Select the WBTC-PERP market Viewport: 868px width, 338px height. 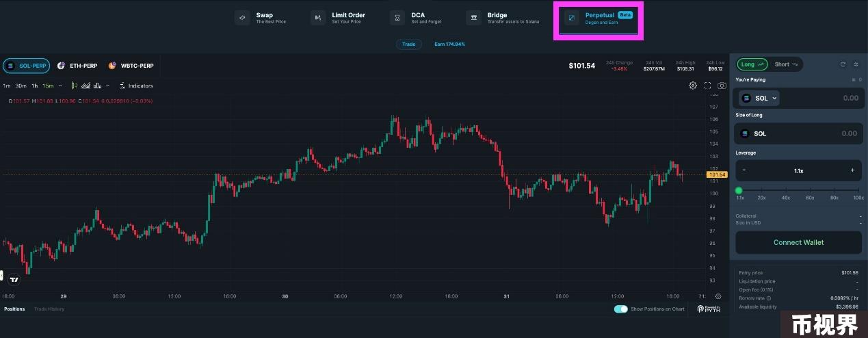tap(131, 66)
